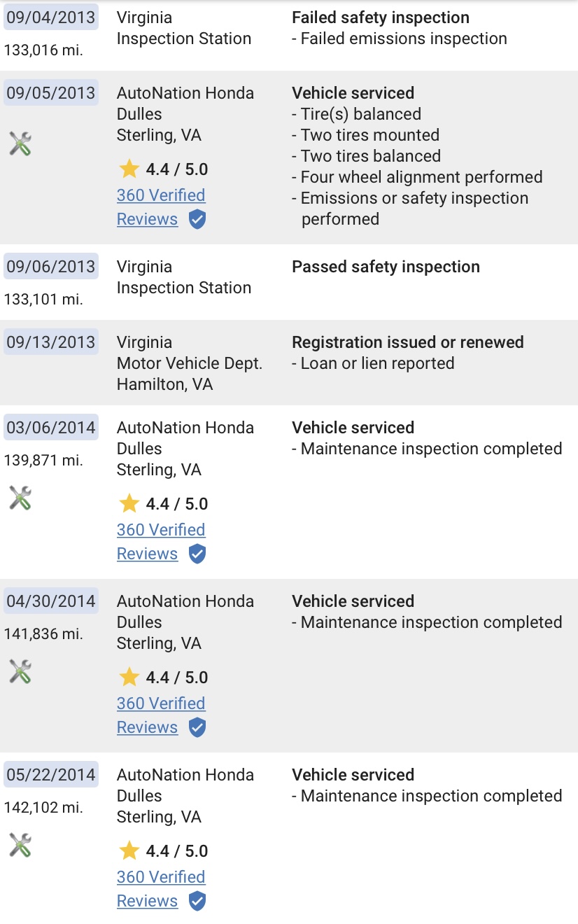
Task: Click the gold rating star in the 05/22/2014 entry
Action: point(129,850)
